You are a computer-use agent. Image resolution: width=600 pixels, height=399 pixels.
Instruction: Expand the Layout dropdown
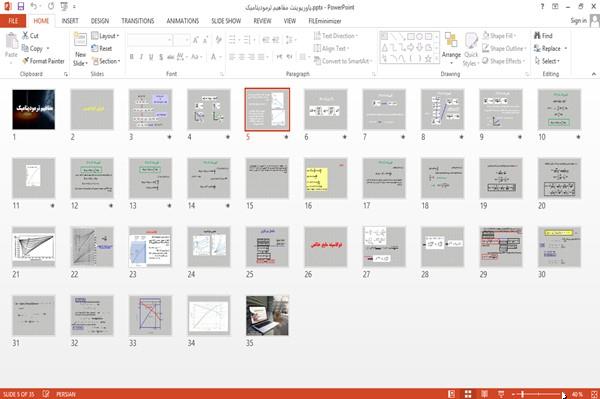105,36
